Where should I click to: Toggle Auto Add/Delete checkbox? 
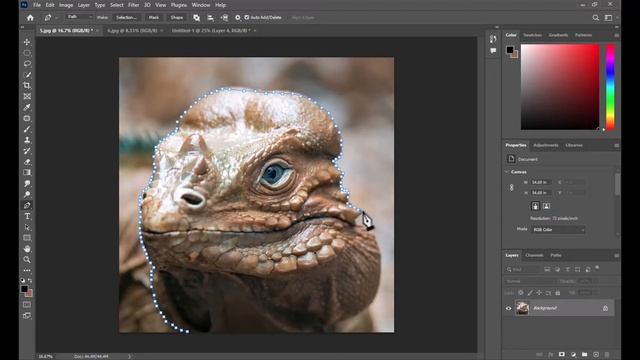247,18
